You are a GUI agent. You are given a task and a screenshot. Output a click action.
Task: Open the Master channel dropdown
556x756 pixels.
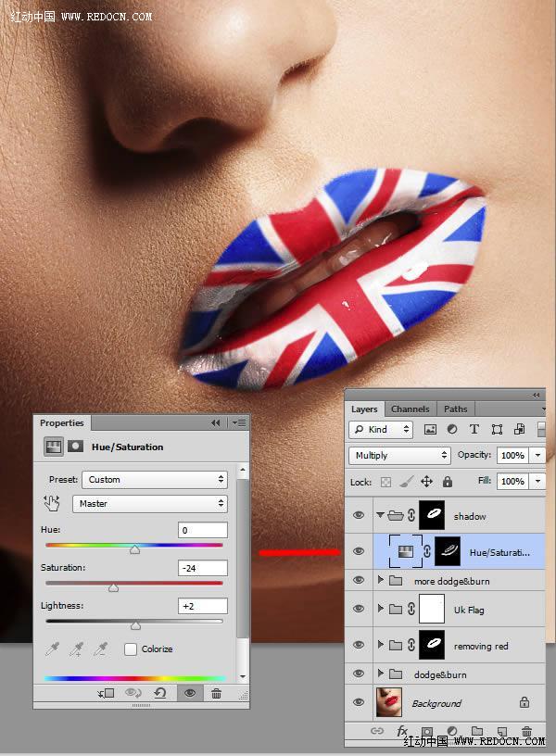(x=149, y=503)
